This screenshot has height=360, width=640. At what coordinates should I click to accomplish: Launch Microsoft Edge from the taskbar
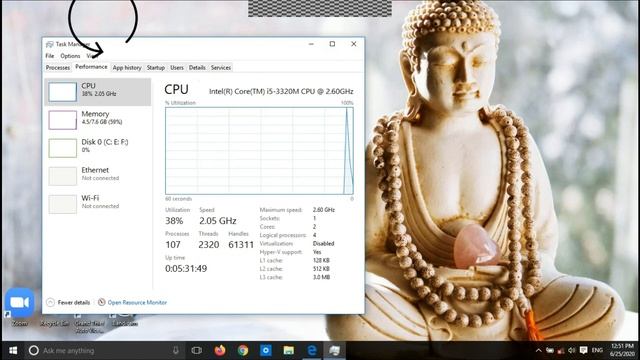312,351
